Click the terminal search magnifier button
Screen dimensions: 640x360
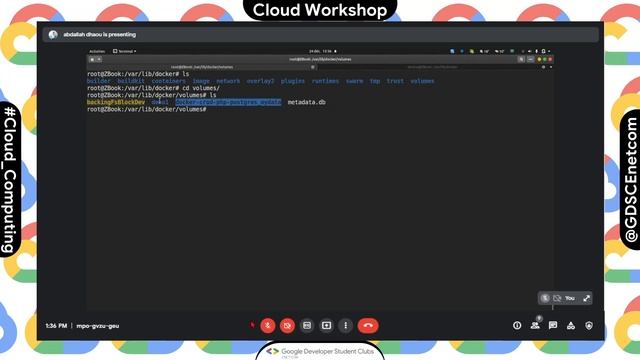[521, 60]
